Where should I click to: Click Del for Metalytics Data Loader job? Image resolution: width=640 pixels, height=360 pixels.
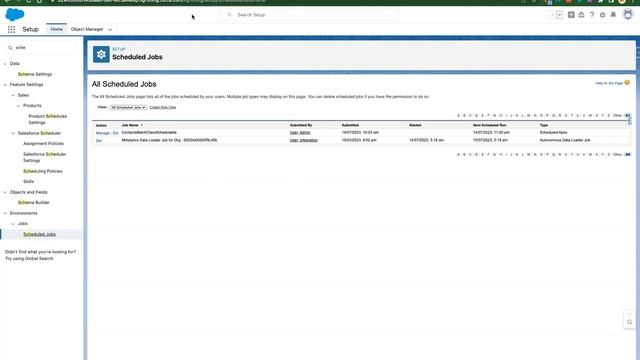pyautogui.click(x=99, y=140)
